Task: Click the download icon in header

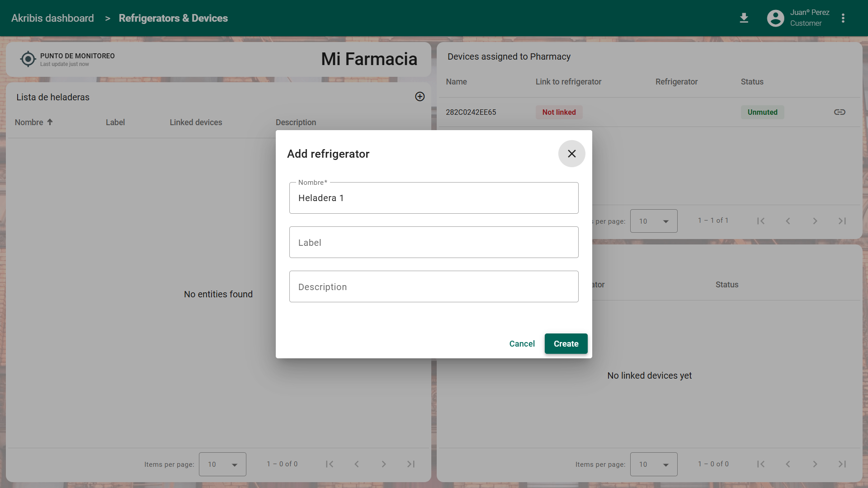Action: tap(744, 18)
